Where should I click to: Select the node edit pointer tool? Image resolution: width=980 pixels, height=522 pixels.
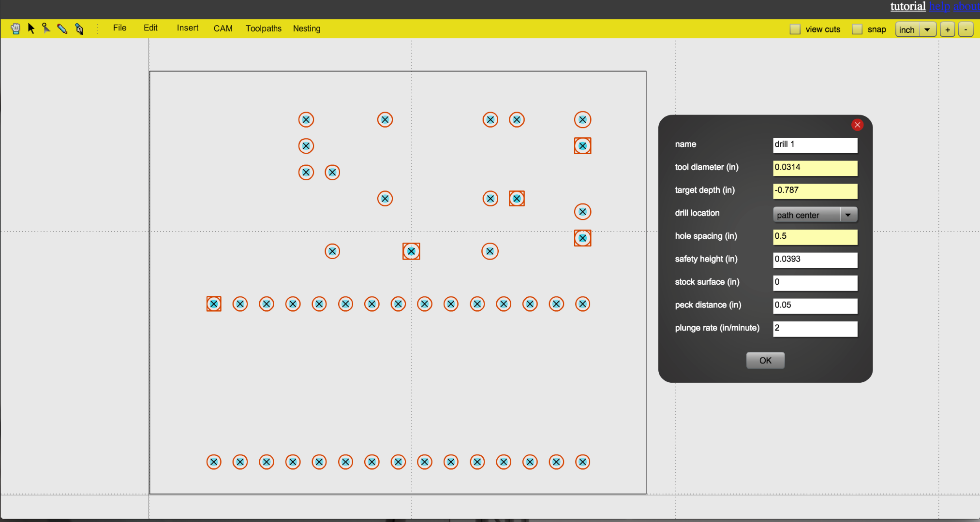pos(46,29)
